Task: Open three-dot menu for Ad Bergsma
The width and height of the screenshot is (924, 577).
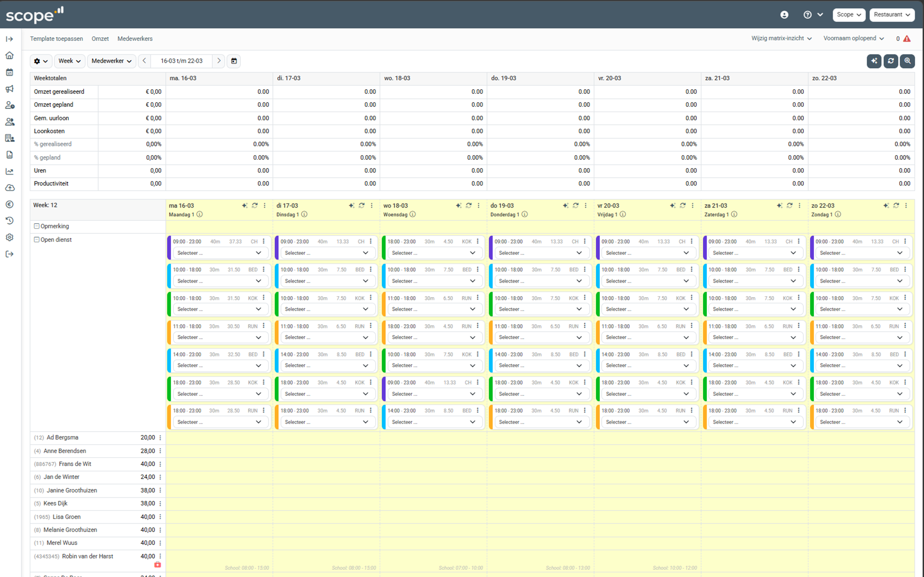Action: click(160, 438)
